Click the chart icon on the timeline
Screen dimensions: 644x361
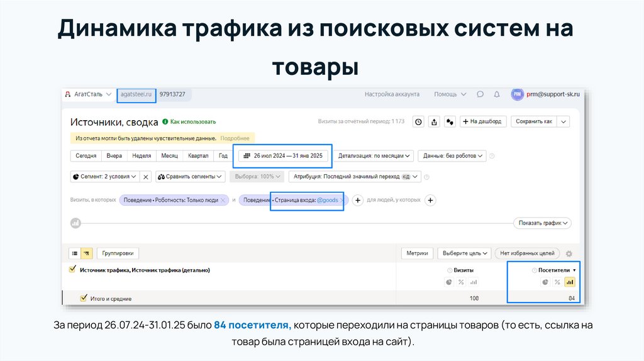click(75, 223)
